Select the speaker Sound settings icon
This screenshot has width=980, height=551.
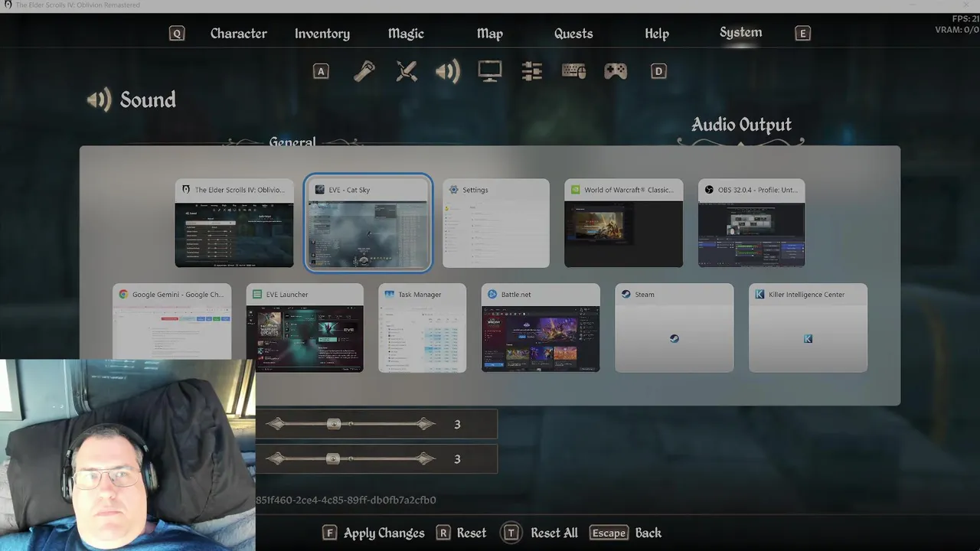(448, 71)
